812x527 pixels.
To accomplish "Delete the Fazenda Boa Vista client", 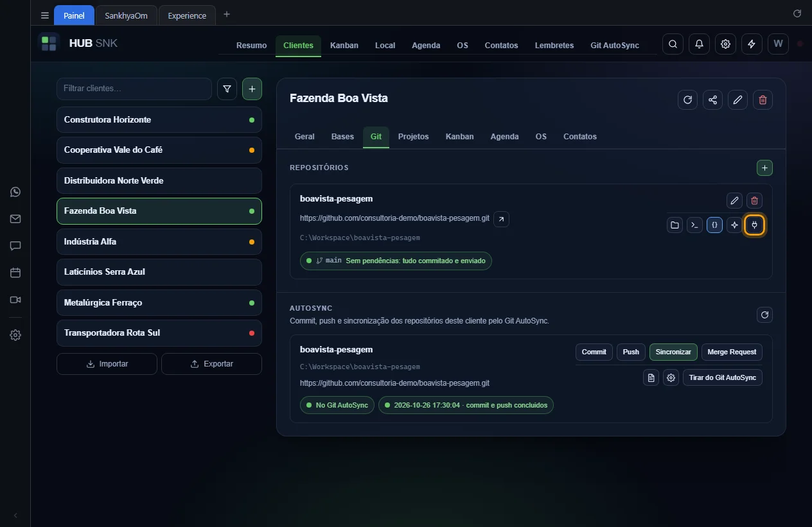I will pos(763,99).
